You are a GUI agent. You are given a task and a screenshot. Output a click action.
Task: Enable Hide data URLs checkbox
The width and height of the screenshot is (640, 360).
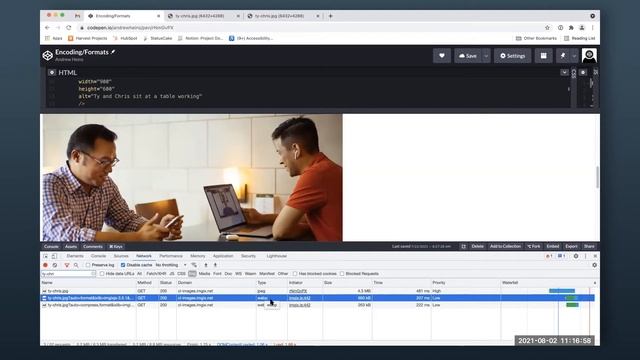(102, 273)
